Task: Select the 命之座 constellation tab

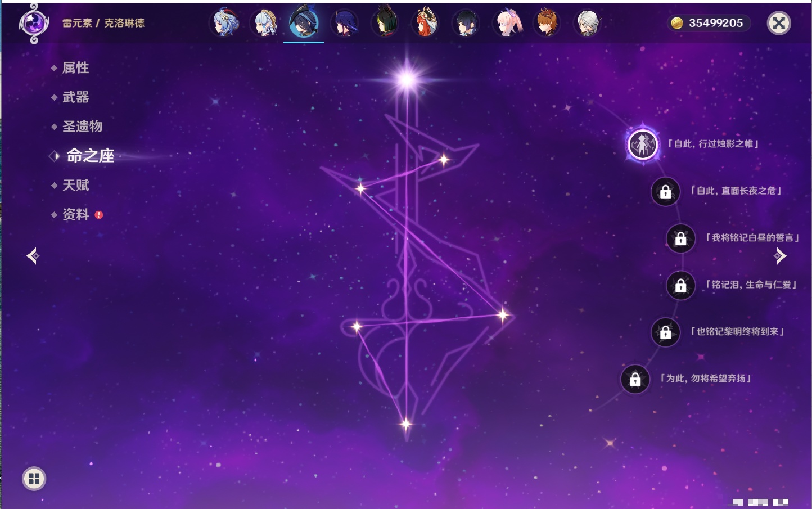Action: pos(90,156)
